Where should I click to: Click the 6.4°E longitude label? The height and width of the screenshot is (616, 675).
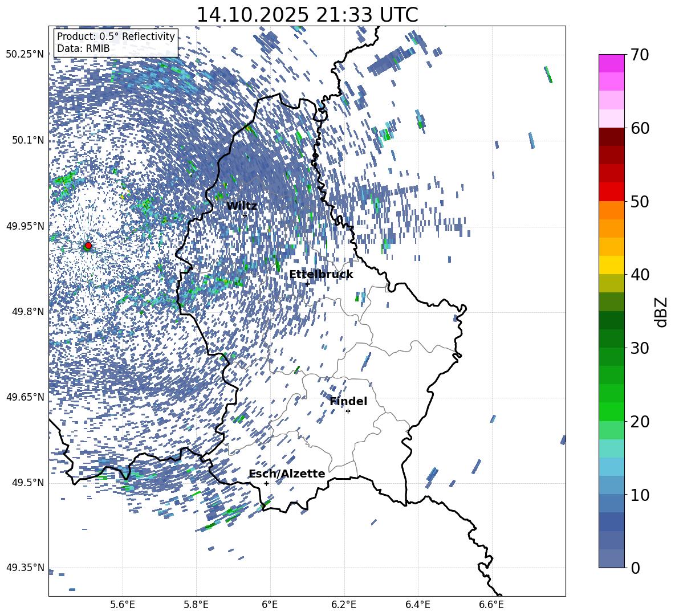pos(417,605)
